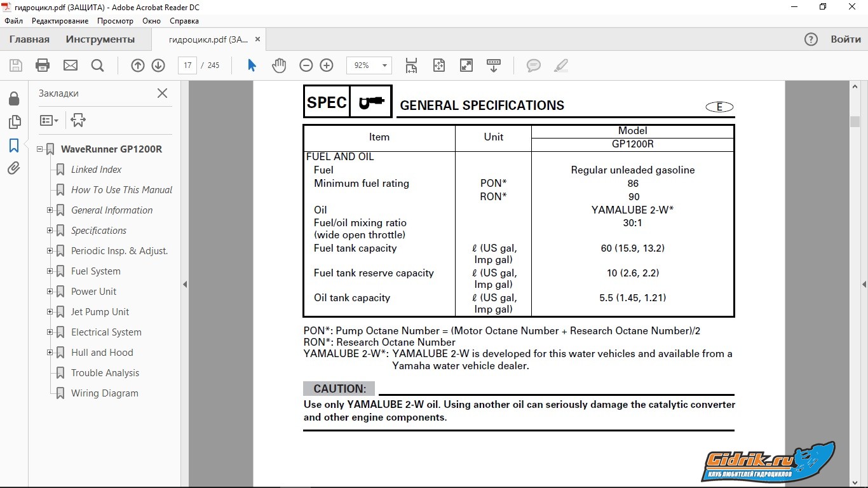Add a sticky note comment
This screenshot has width=868, height=488.
(534, 65)
